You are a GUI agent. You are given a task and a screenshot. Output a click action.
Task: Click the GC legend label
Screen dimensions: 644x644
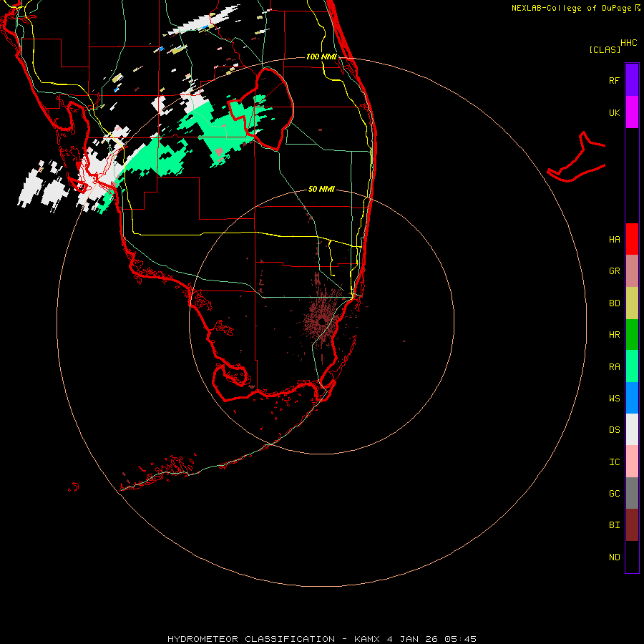pyautogui.click(x=614, y=494)
